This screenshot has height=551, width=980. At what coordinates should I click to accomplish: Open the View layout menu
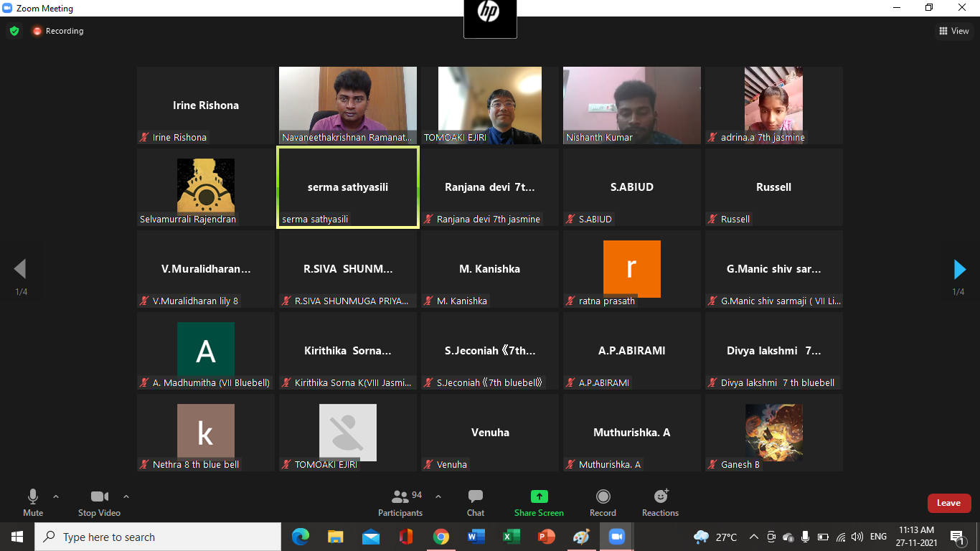[954, 31]
